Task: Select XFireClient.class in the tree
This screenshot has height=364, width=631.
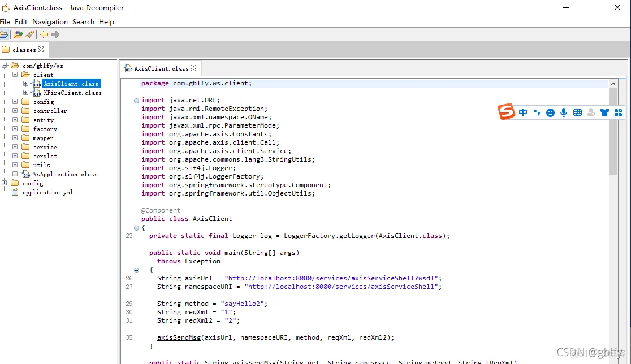Action: [72, 93]
